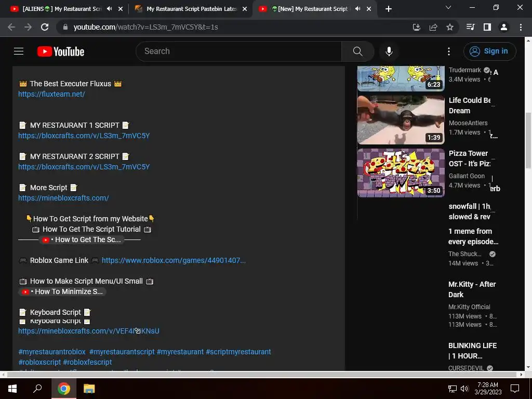This screenshot has height=399, width=532.
Task: Click the #myrestaurantroblox hashtag
Action: pyautogui.click(x=52, y=352)
